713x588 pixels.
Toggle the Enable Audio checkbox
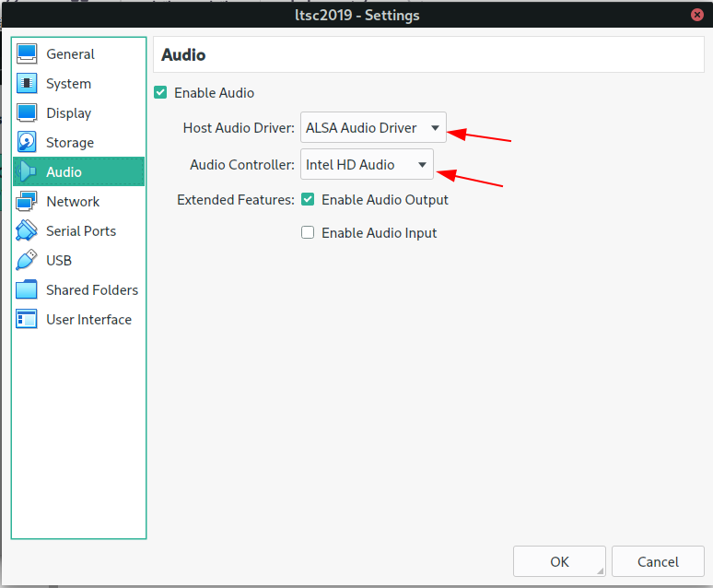pos(160,92)
